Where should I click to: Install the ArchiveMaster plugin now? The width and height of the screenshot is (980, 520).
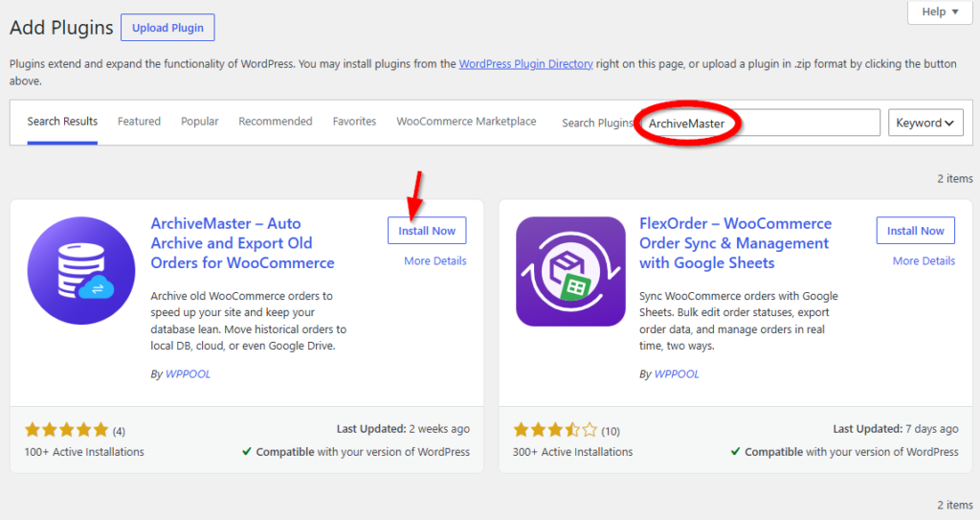(x=427, y=230)
